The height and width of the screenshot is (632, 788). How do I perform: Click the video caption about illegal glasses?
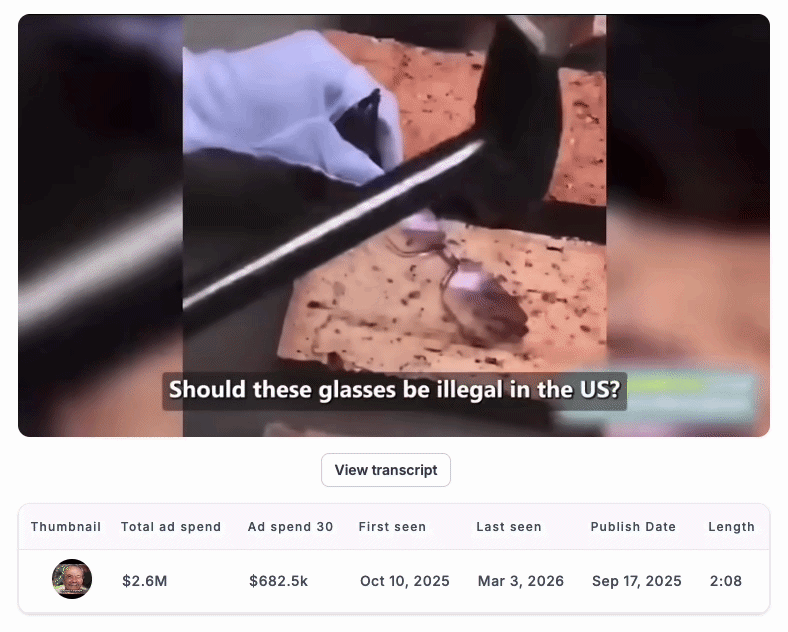[395, 390]
